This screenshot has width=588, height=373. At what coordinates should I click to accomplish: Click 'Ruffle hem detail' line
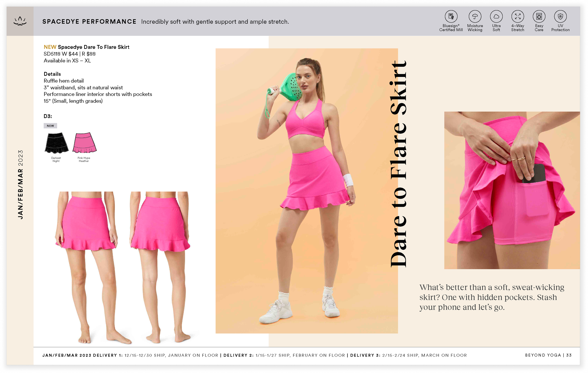[x=64, y=81]
